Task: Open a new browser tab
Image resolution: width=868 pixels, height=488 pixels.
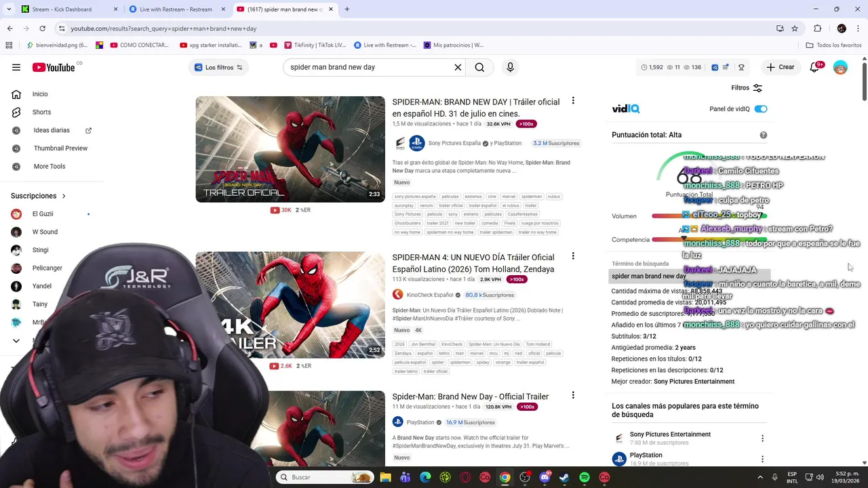Action: coord(347,9)
